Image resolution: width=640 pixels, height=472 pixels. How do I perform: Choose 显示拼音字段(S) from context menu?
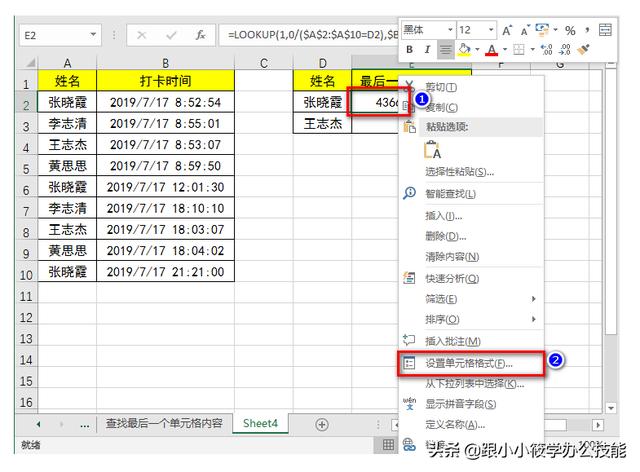point(471,404)
